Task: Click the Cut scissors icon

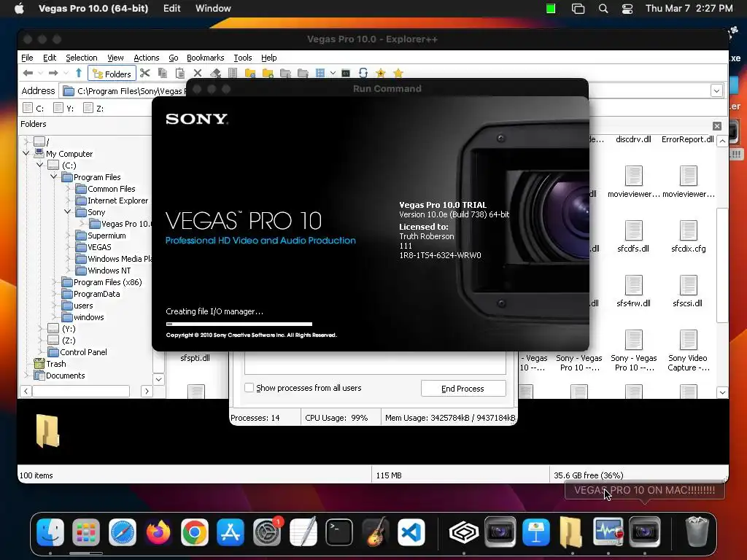Action: [x=145, y=73]
